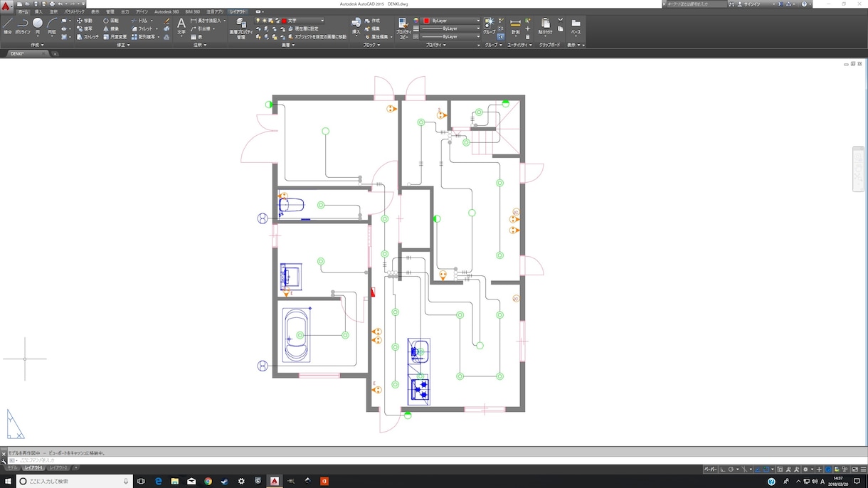
Task: Expand the 画層 (Layers) panel
Action: click(287, 45)
